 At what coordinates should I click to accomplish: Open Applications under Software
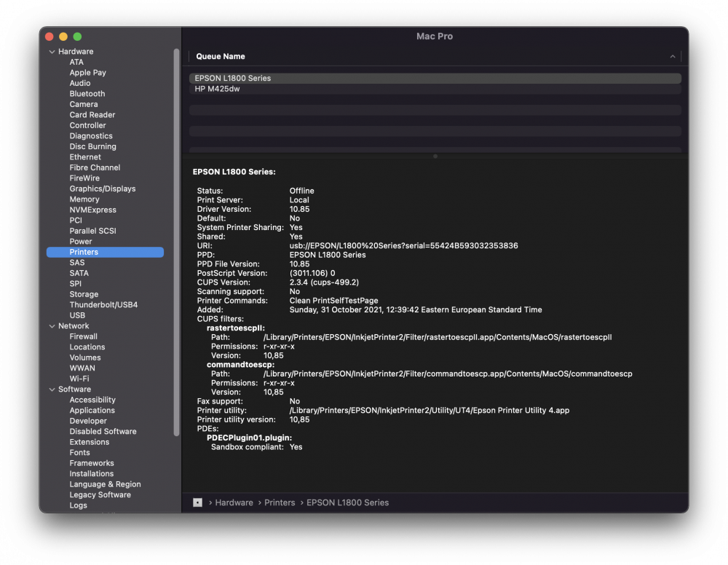click(92, 411)
